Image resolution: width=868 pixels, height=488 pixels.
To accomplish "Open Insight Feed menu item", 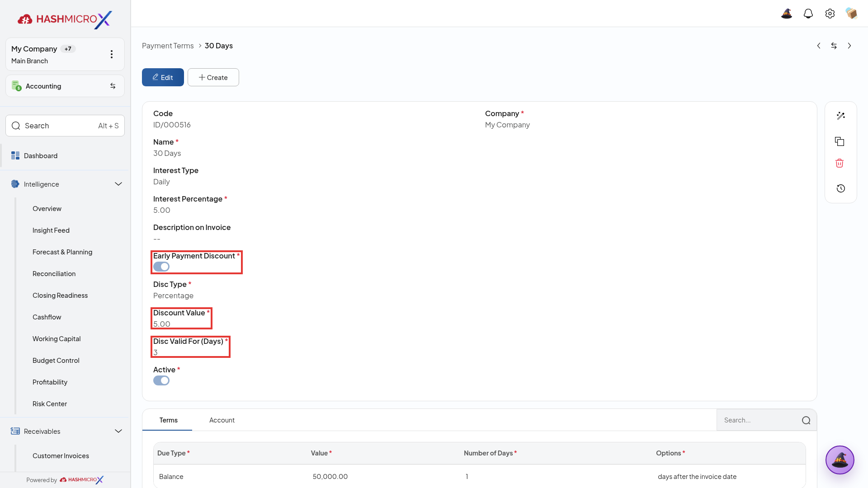I will (51, 230).
